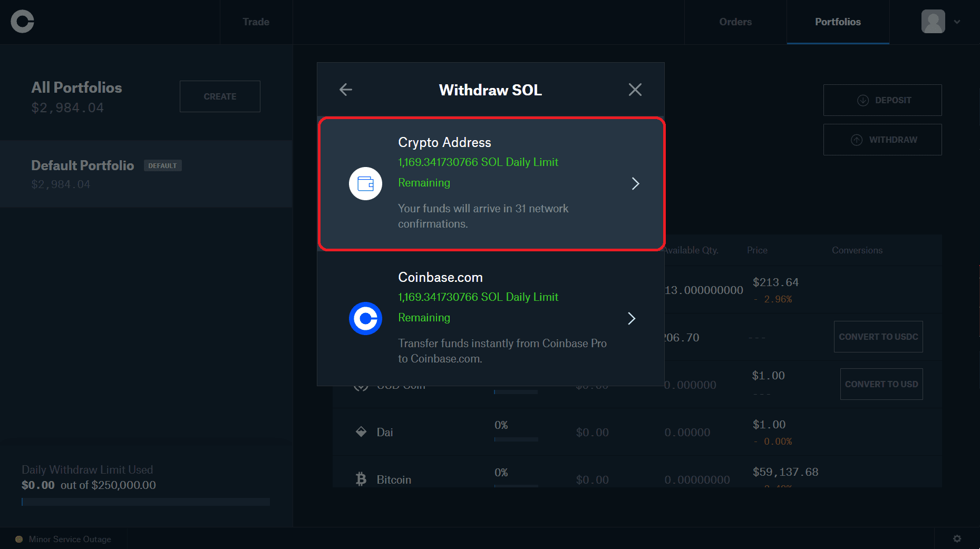Select the Coinbase.com withdrawal title

pyautogui.click(x=440, y=277)
